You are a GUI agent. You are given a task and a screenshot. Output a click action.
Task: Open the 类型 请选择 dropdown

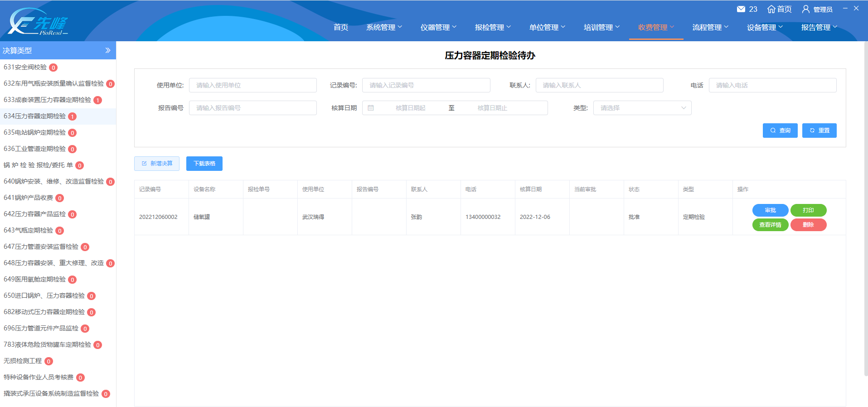(642, 108)
